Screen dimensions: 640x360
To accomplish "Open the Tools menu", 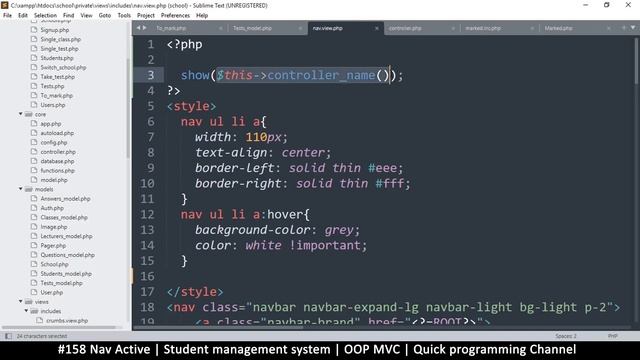I will (x=124, y=16).
